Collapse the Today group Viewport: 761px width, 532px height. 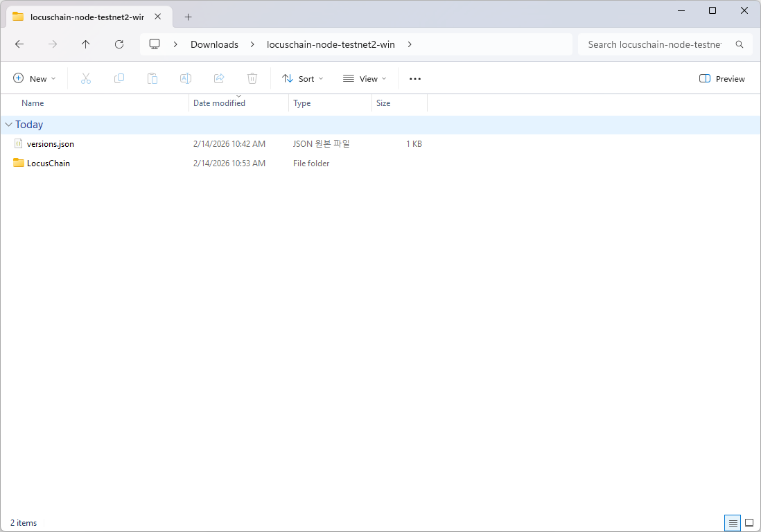(x=8, y=125)
